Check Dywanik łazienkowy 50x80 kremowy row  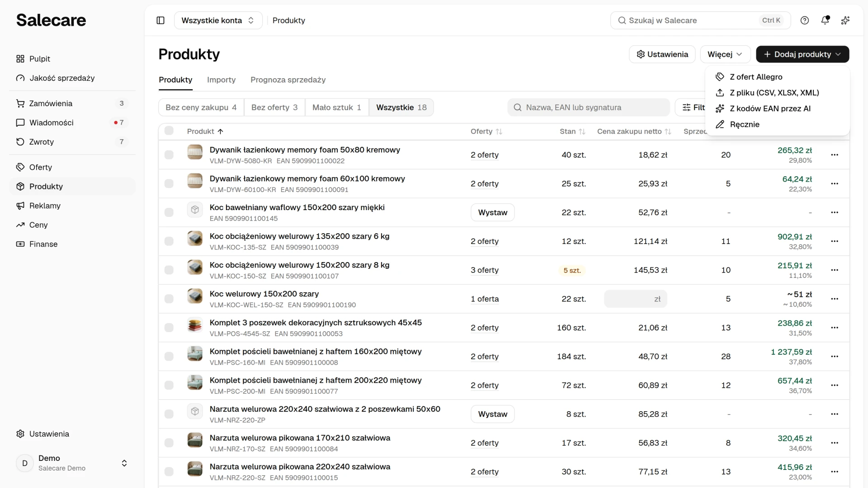(x=169, y=155)
